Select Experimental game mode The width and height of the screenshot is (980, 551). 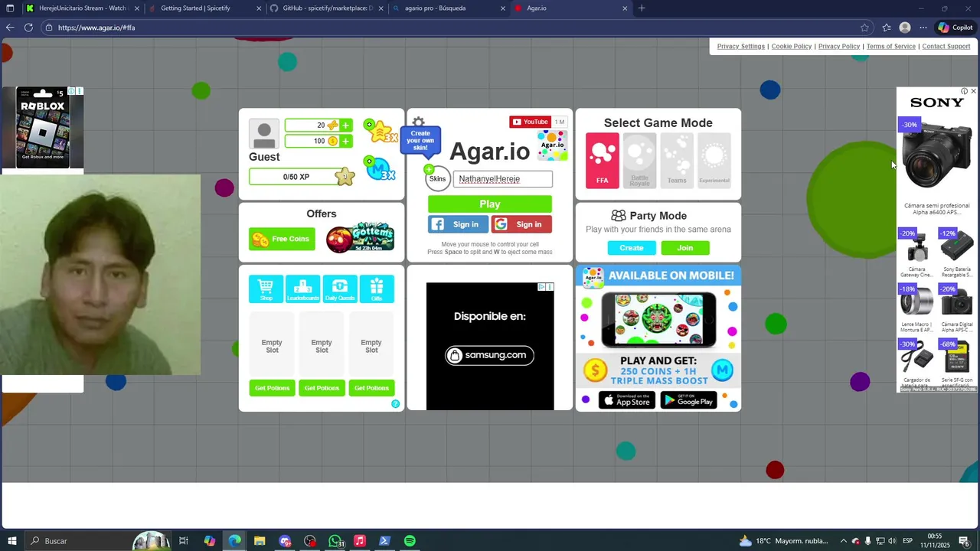pos(714,161)
